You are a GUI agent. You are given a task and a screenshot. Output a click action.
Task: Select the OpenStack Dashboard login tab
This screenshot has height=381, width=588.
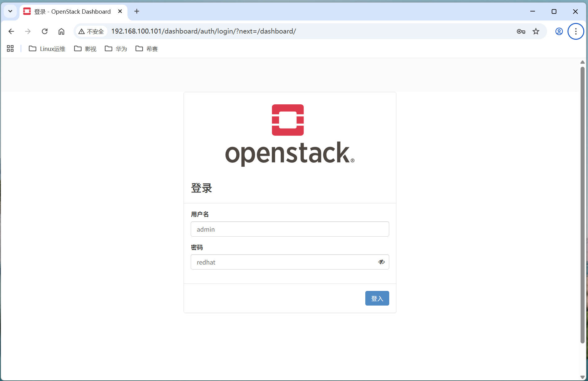(x=73, y=11)
